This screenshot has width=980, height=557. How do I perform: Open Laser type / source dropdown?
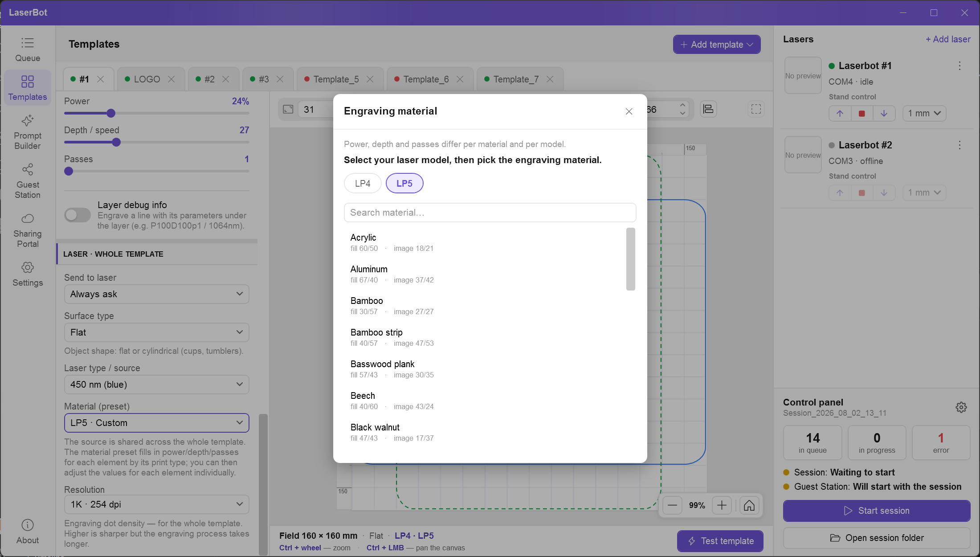click(x=157, y=385)
